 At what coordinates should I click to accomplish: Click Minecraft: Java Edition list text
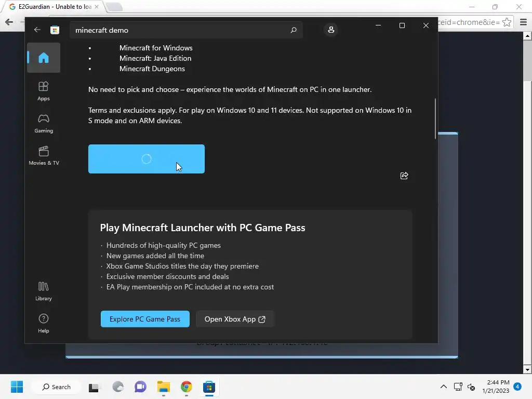[155, 58]
